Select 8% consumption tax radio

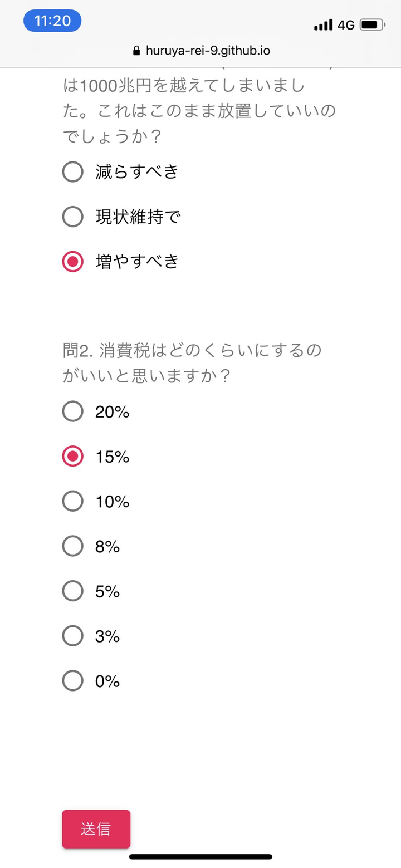(x=72, y=547)
